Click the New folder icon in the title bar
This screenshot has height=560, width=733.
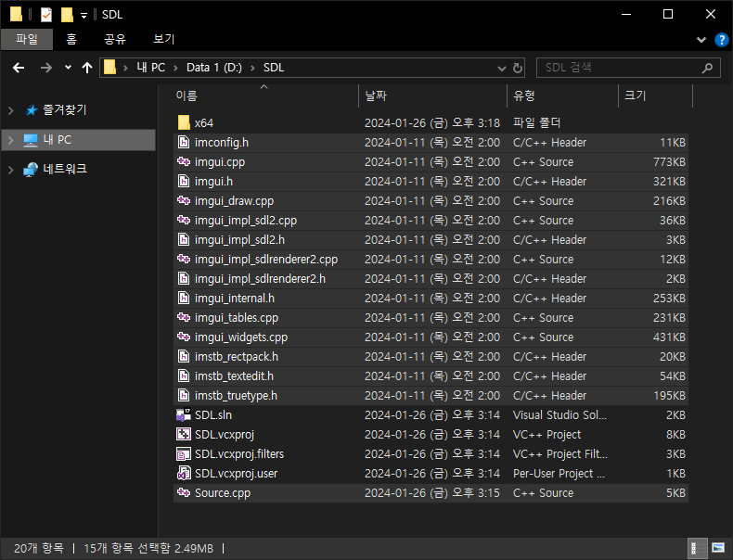(67, 15)
